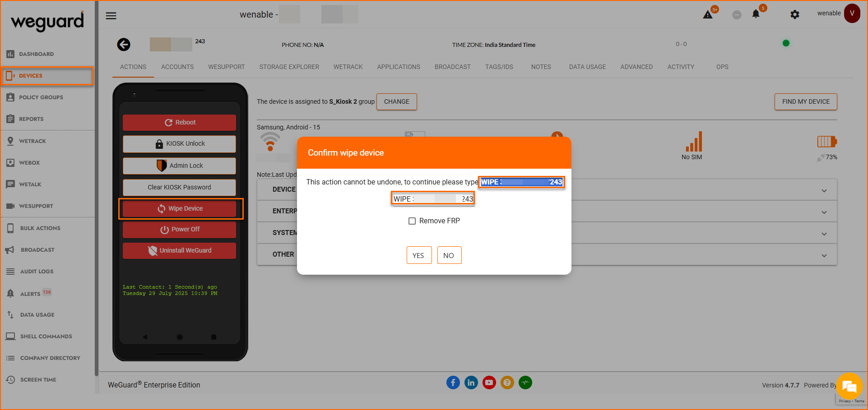
Task: Click the WeTrack location pin icon
Action: pos(10,141)
